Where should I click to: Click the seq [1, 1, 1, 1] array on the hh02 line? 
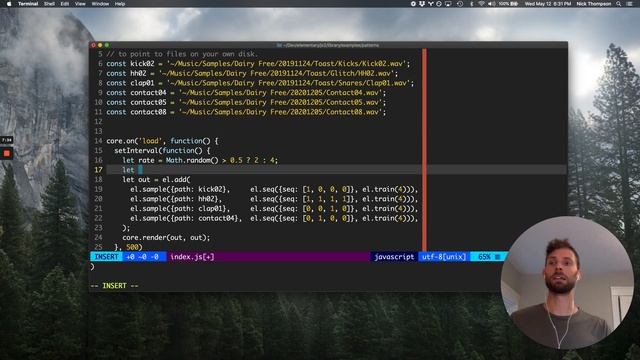pos(327,199)
